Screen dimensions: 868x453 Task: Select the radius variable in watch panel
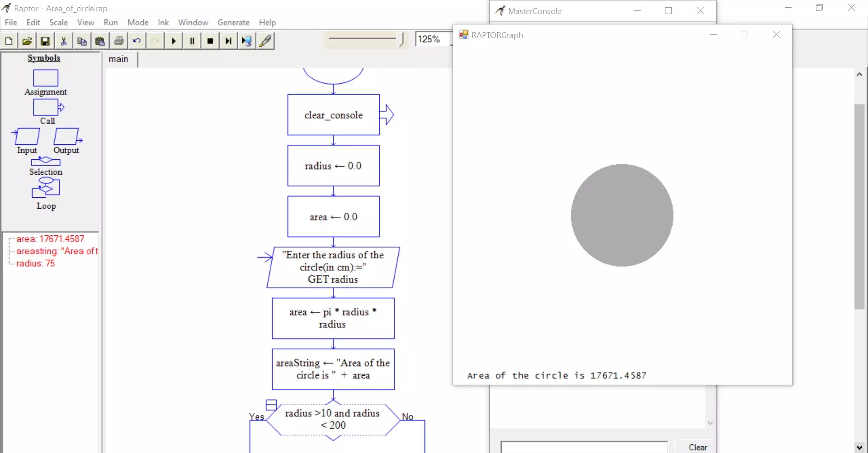(x=35, y=263)
